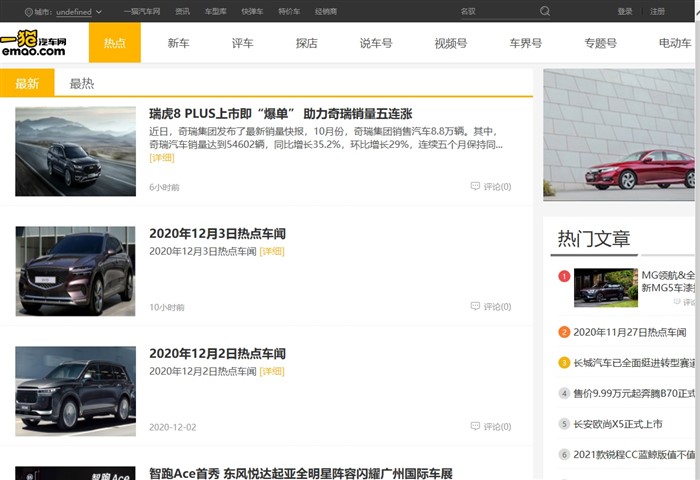The image size is (700, 480).
Task: Open 长安欧尚X5正式上市 hot article
Action: click(617, 424)
